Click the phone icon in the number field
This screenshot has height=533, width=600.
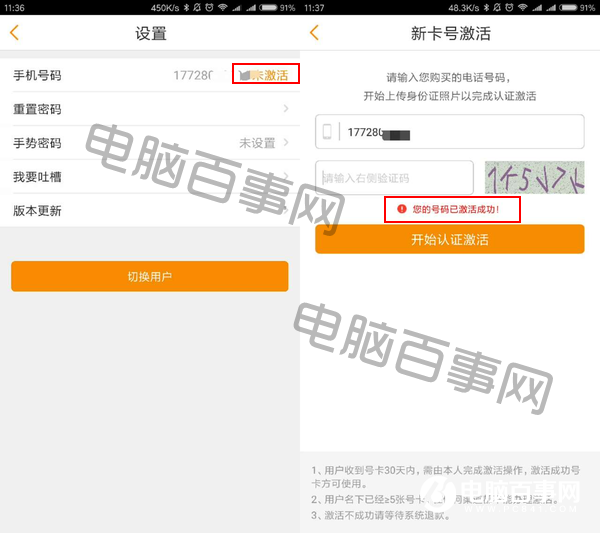pos(327,132)
